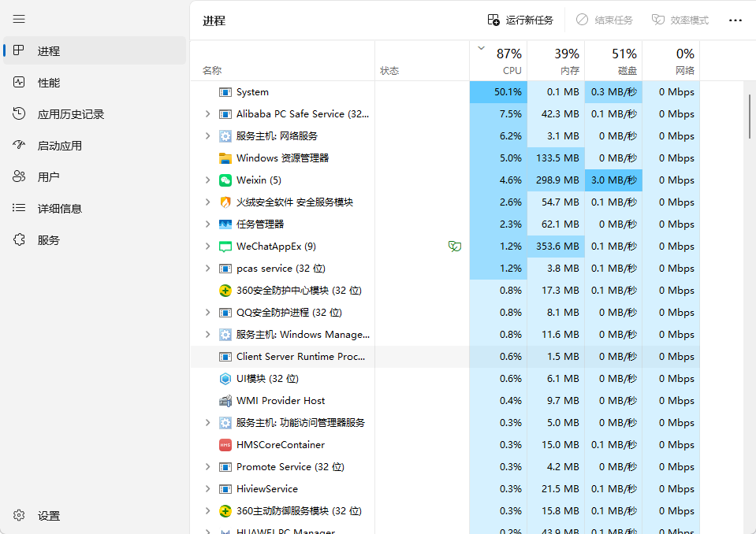Image resolution: width=756 pixels, height=534 pixels.
Task: Expand pcas service (32 位) row
Action: tap(208, 269)
